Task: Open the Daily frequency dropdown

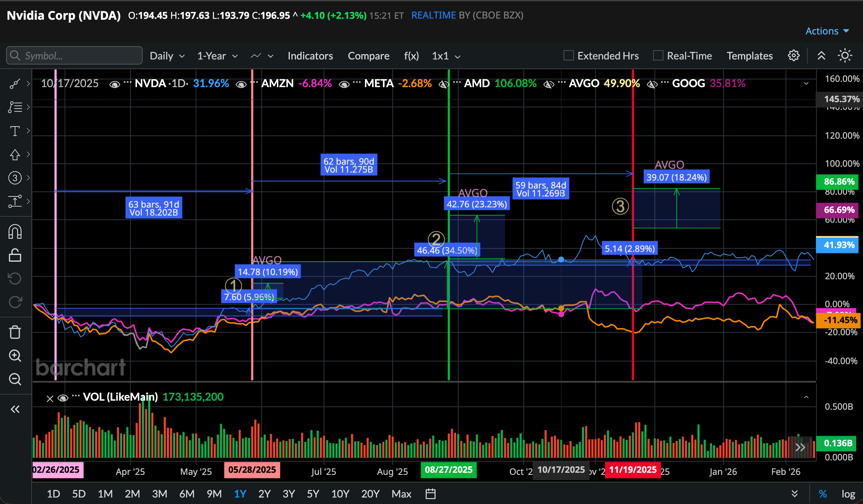Action: (x=167, y=56)
